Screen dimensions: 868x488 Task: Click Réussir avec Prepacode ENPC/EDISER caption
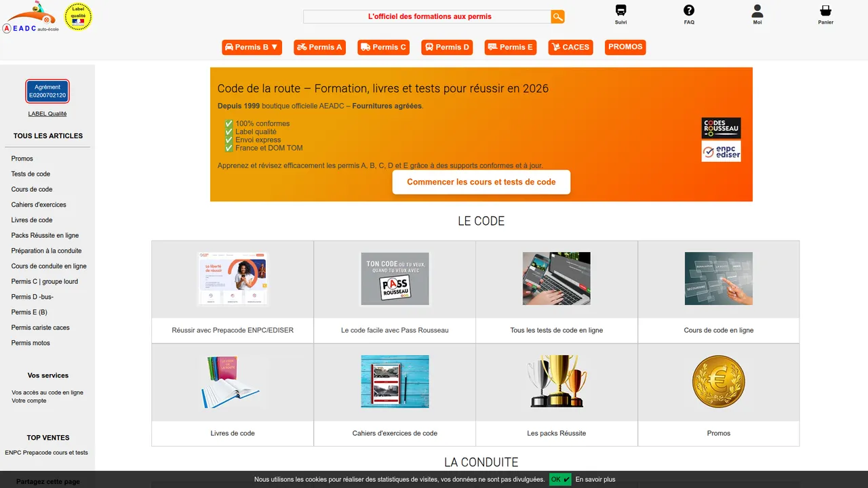(233, 330)
